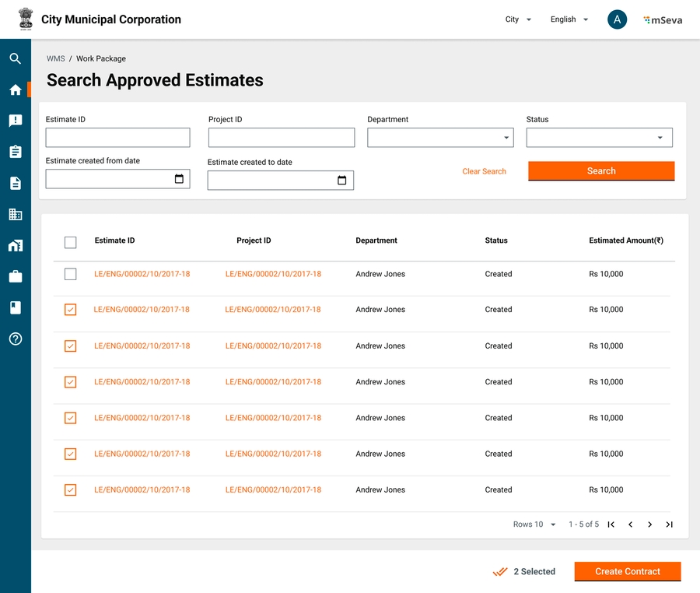This screenshot has height=593, width=700.
Task: Open the English language dropdown
Action: click(x=569, y=19)
